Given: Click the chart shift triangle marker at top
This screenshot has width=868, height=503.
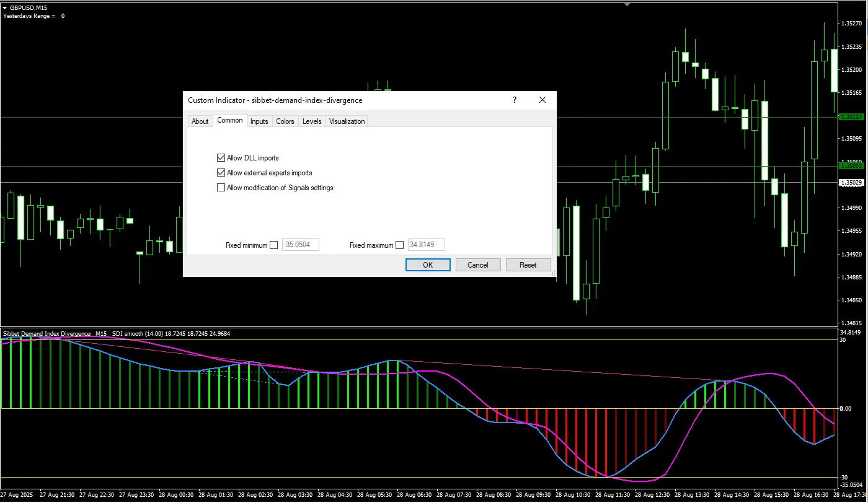Looking at the screenshot, I should point(628,3).
